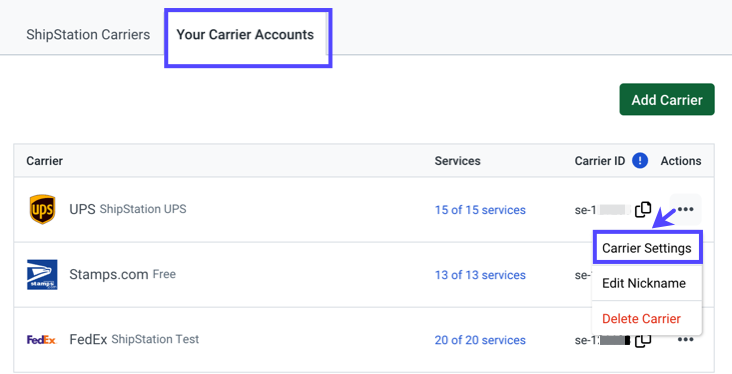732x374 pixels.
Task: Click the FedEx ShipStation Test name
Action: 134,339
